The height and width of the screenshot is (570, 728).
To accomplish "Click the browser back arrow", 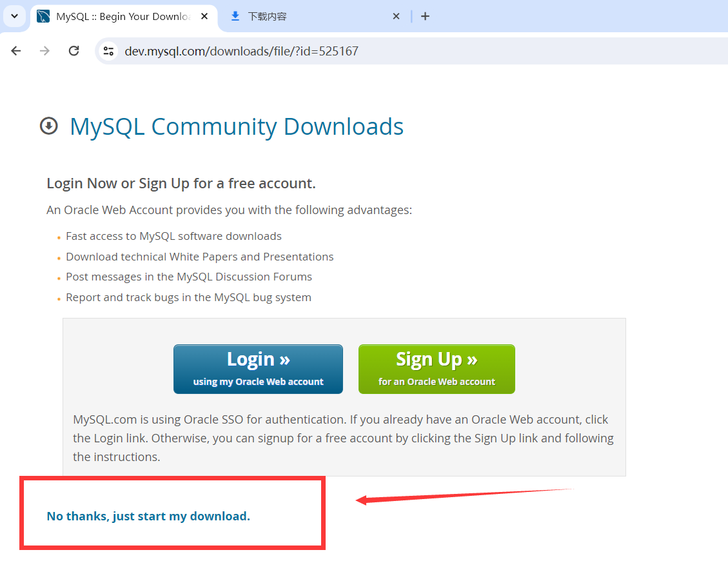I will pos(15,51).
